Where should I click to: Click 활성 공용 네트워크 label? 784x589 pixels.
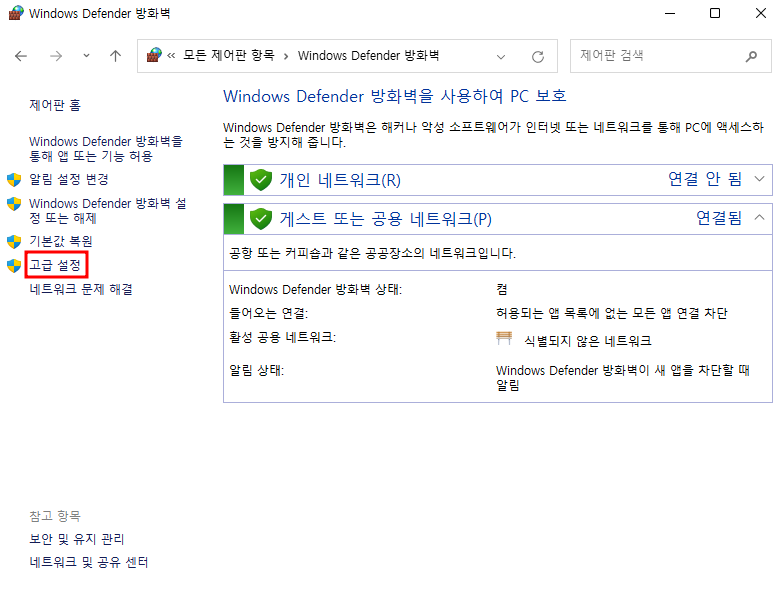pos(282,338)
